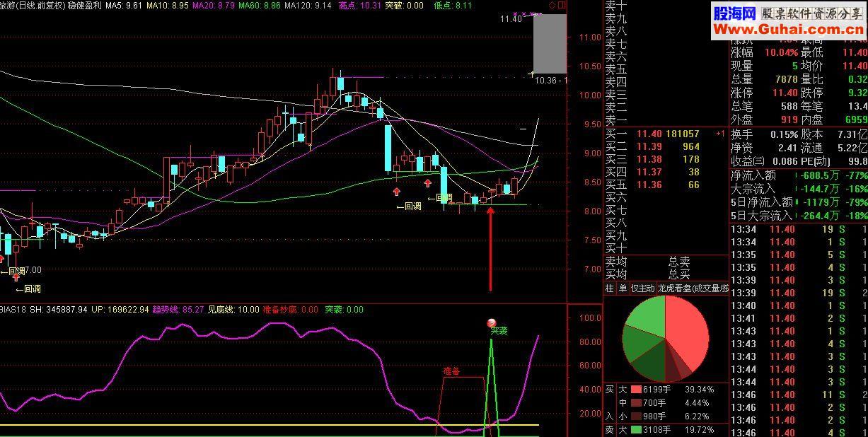Click the 外盘 919 value

(789, 120)
